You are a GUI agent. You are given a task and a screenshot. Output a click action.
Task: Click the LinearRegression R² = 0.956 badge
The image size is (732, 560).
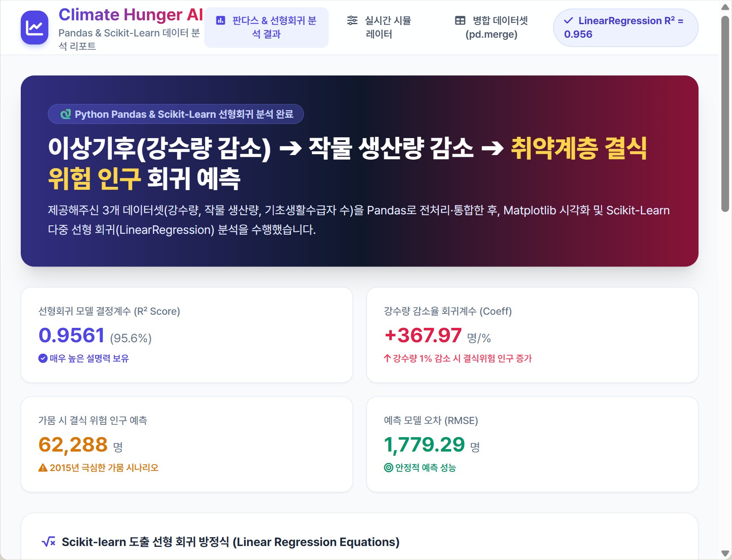[x=625, y=28]
